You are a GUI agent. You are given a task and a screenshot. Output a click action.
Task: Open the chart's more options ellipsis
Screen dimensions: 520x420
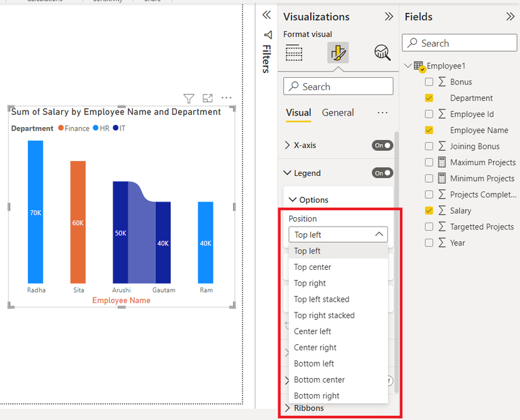point(227,97)
